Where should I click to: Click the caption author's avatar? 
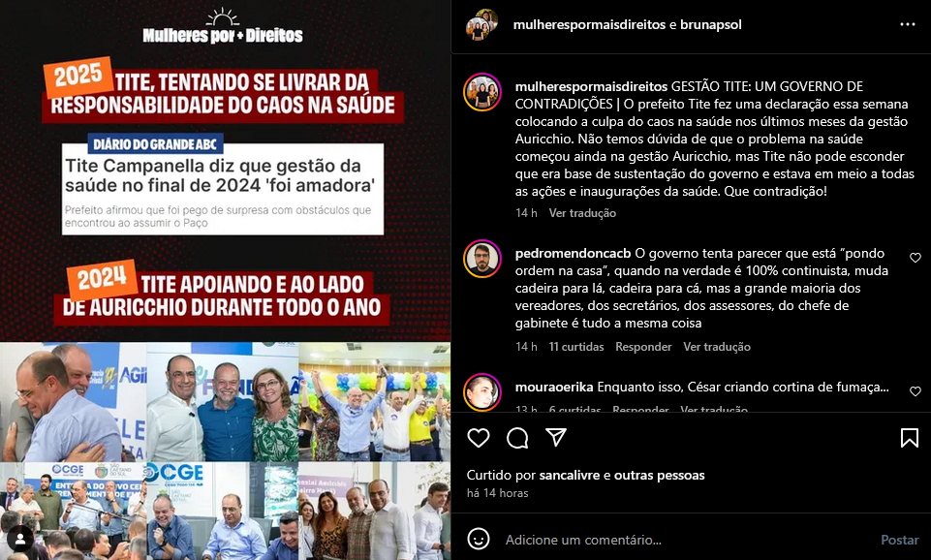(x=482, y=92)
